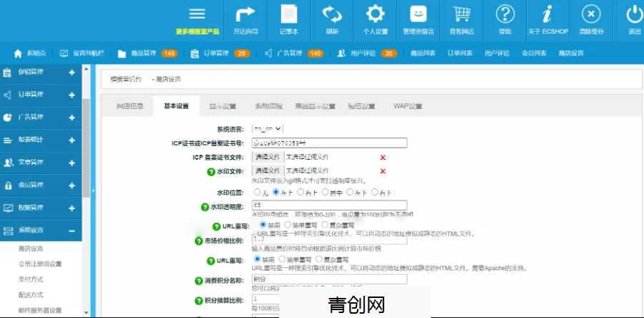Collapse 系统设置 with its minus sign
Screen dimensions: 644x318
tap(72, 231)
